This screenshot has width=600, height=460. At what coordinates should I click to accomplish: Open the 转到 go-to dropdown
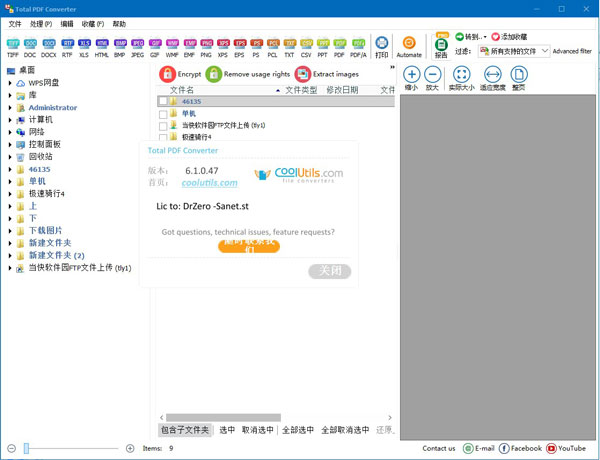471,37
